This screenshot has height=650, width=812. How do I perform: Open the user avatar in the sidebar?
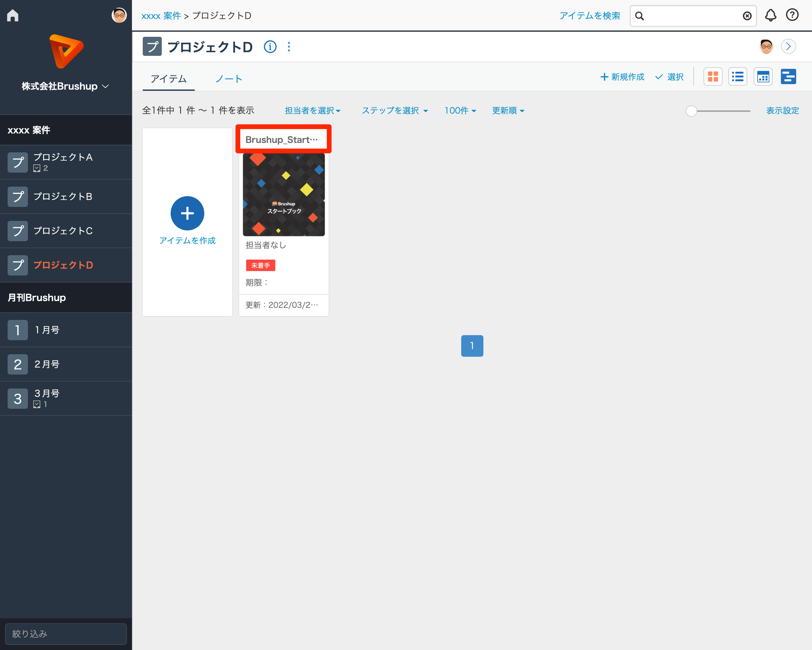point(119,16)
